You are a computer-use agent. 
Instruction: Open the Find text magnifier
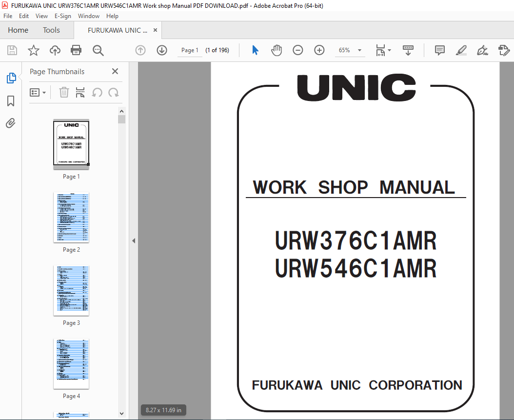(x=98, y=51)
